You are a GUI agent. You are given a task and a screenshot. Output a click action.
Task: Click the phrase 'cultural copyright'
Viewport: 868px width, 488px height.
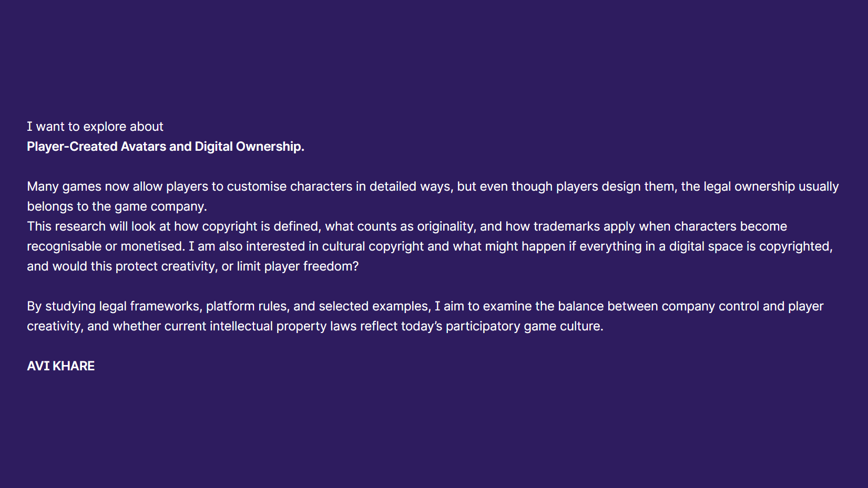click(x=373, y=246)
